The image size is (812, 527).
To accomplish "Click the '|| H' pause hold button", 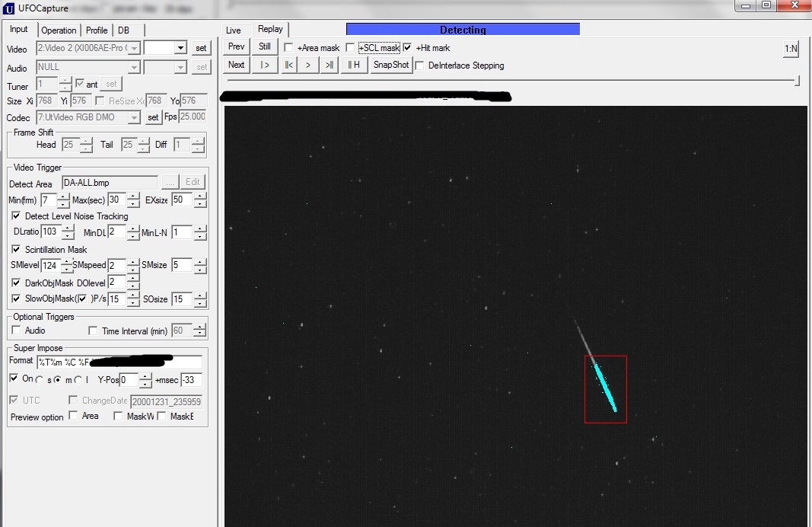I will pos(354,65).
